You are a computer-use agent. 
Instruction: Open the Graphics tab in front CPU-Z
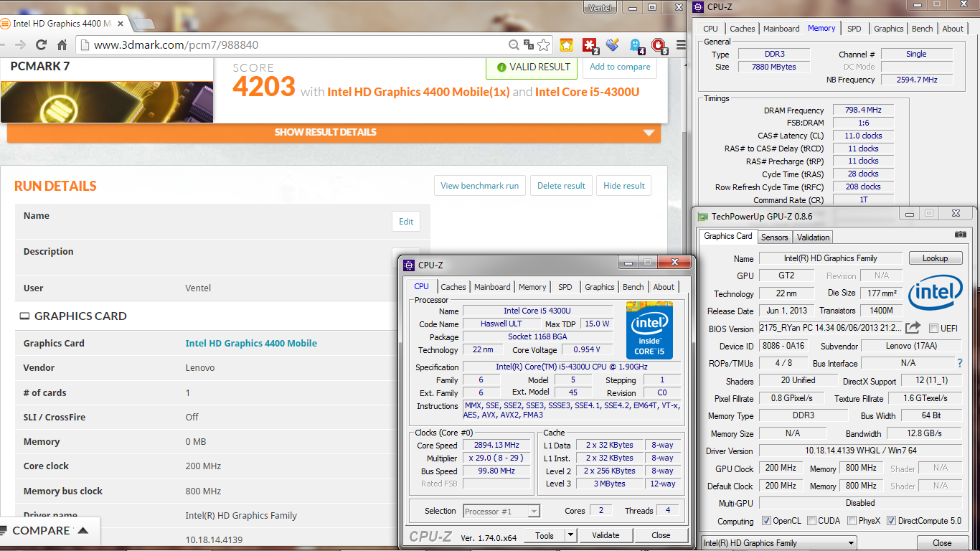click(600, 287)
